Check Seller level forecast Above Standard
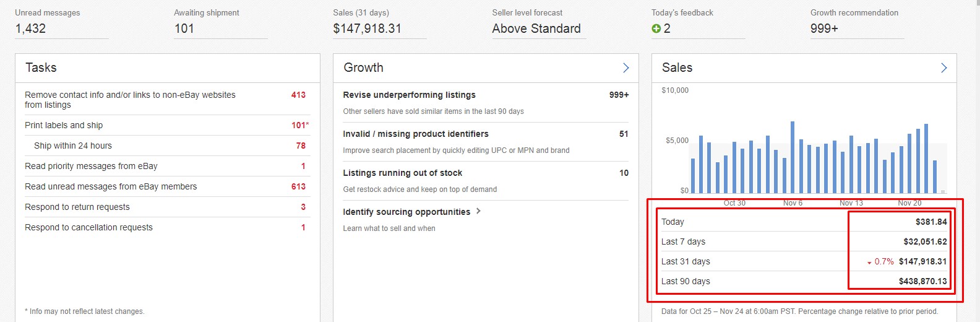 [x=536, y=28]
